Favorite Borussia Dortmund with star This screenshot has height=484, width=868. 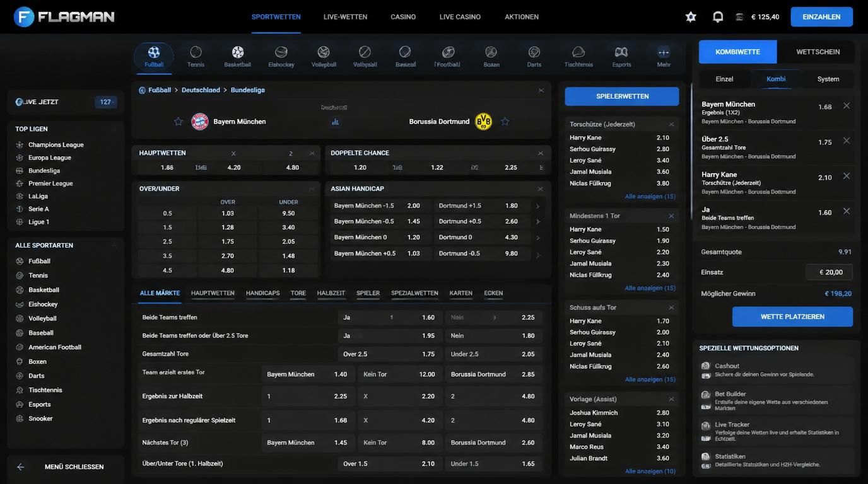[x=505, y=121]
